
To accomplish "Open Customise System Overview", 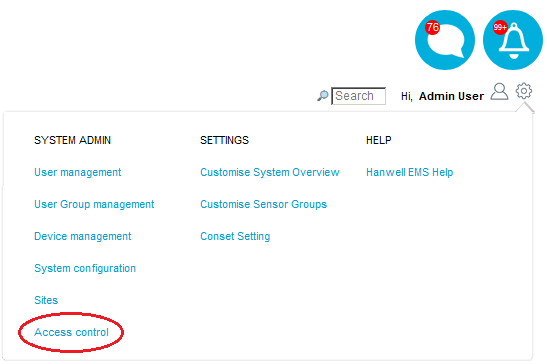I will tap(270, 172).
